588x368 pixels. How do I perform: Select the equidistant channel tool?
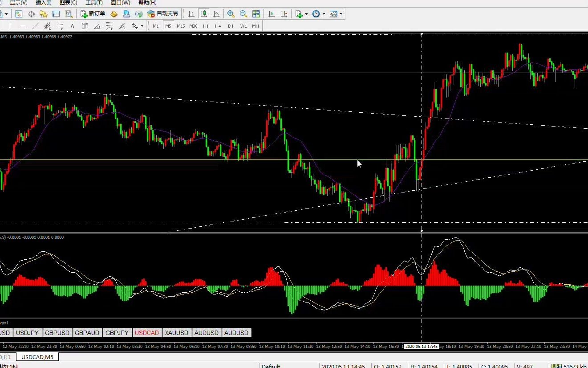[x=47, y=26]
